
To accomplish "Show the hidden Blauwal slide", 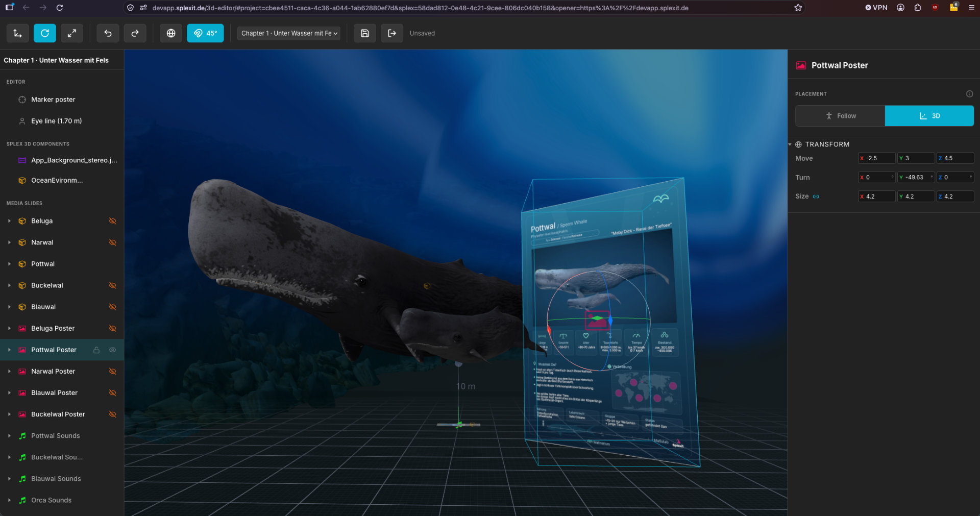I will tap(113, 307).
